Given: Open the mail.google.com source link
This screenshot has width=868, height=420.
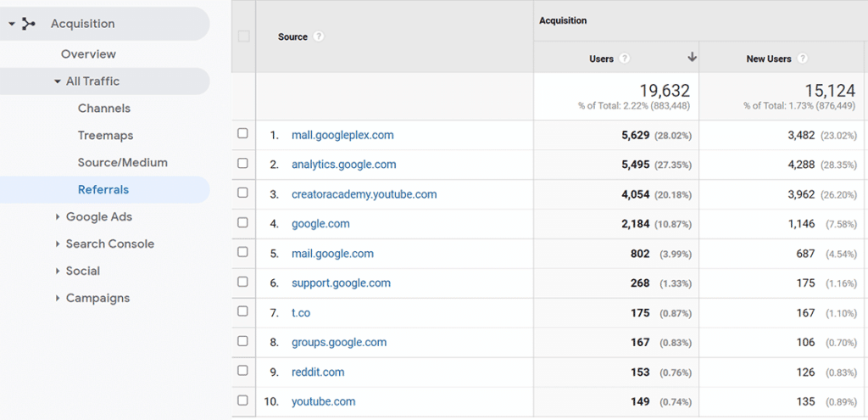Looking at the screenshot, I should tap(332, 254).
